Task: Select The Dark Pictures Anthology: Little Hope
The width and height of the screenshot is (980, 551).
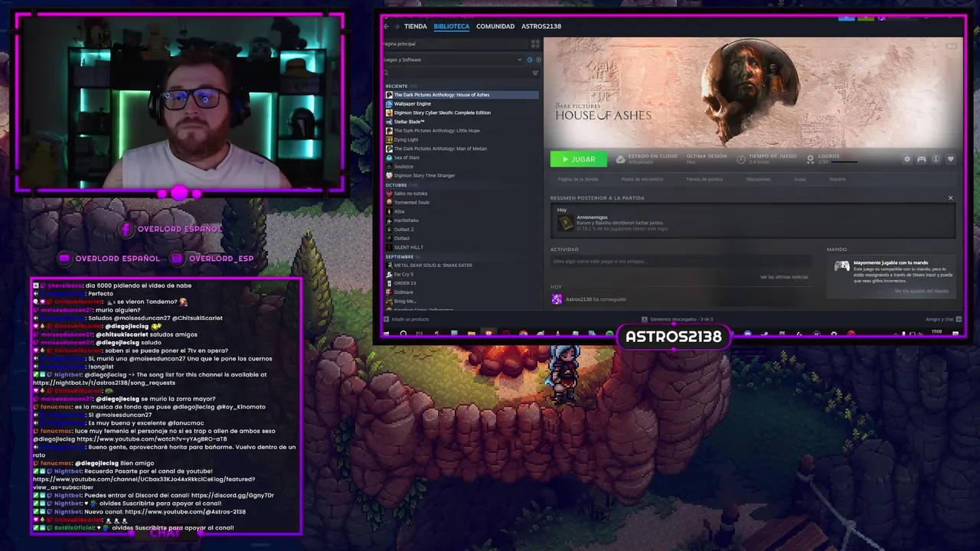Action: [x=462, y=131]
